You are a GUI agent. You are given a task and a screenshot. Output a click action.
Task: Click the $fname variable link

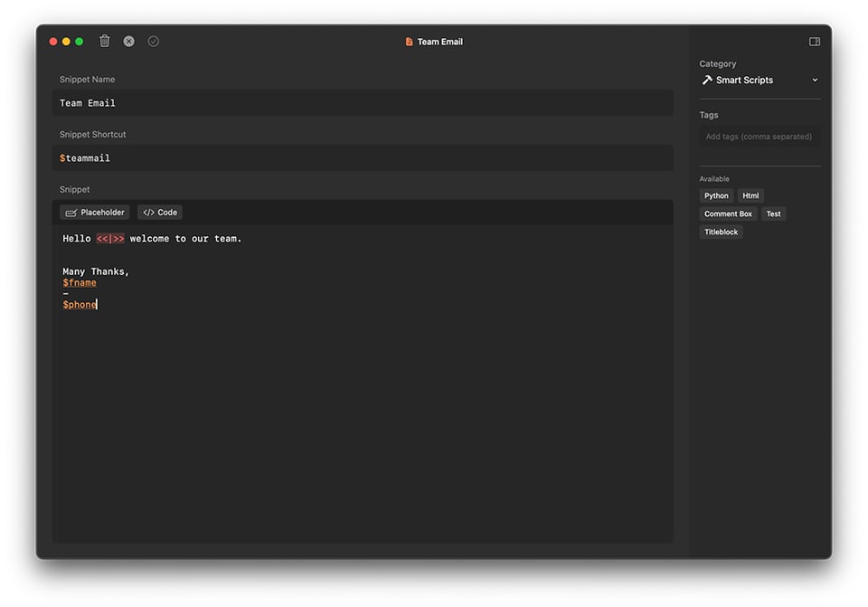tap(79, 282)
